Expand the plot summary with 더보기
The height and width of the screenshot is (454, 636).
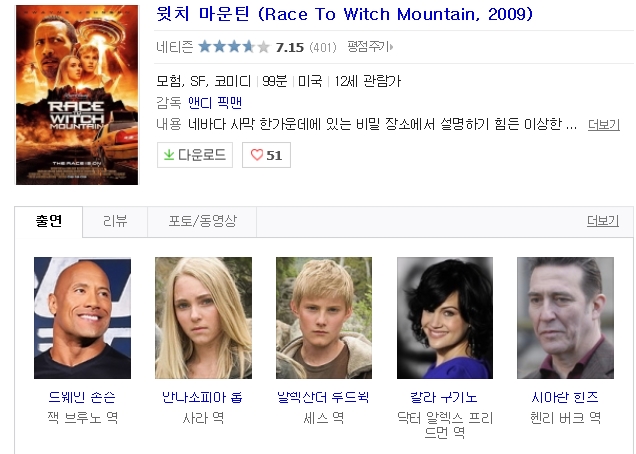coord(604,125)
